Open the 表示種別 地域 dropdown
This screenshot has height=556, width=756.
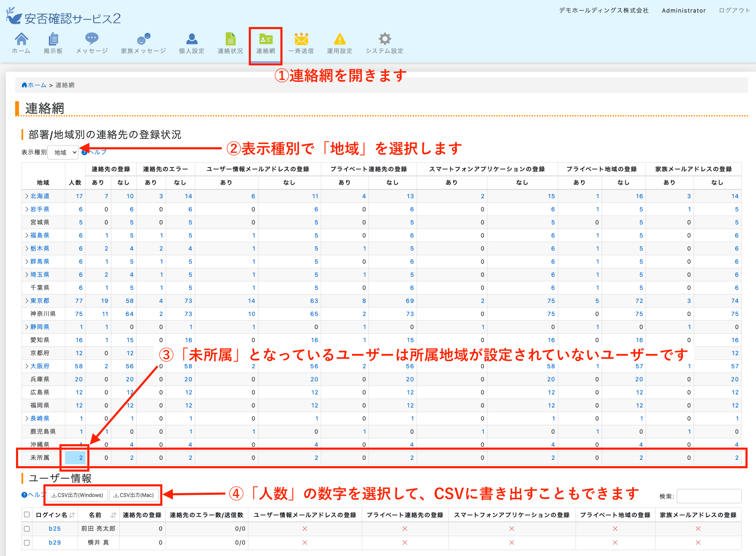pyautogui.click(x=63, y=152)
